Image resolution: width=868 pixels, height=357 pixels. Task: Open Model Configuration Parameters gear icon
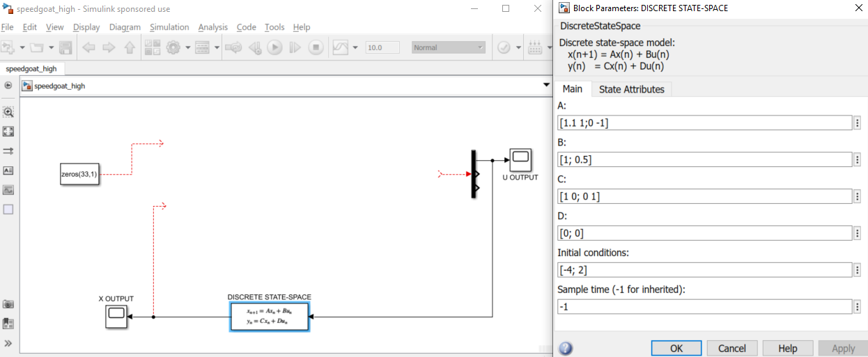coord(173,48)
